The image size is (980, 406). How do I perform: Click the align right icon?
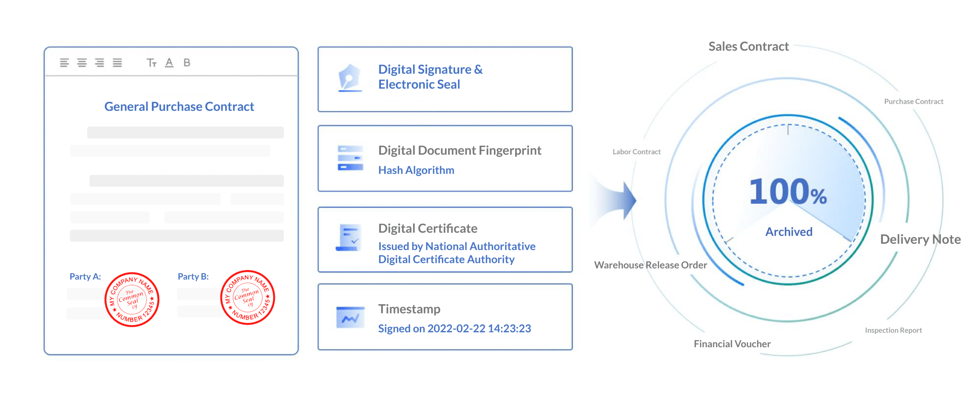coord(100,63)
